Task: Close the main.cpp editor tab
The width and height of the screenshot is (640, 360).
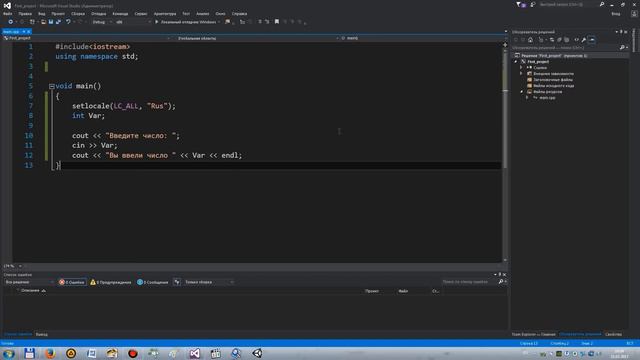Action: pos(29,31)
